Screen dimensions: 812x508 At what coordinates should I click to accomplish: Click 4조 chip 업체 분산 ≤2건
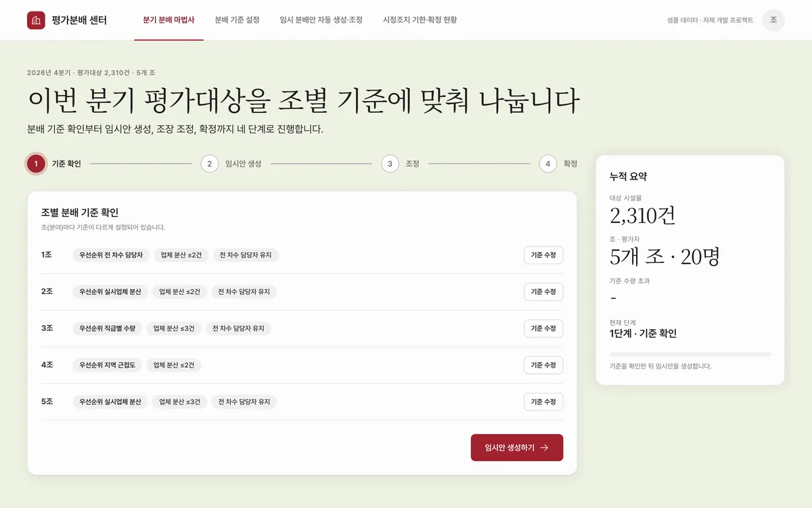coord(174,365)
